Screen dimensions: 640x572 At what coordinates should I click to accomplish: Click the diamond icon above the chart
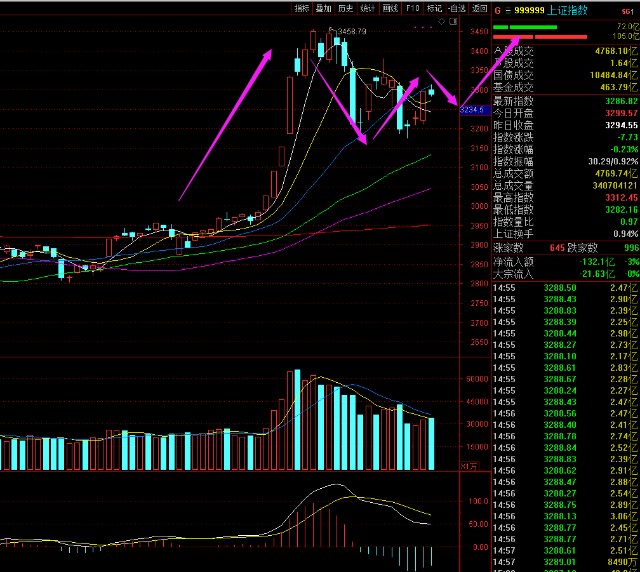(x=441, y=22)
